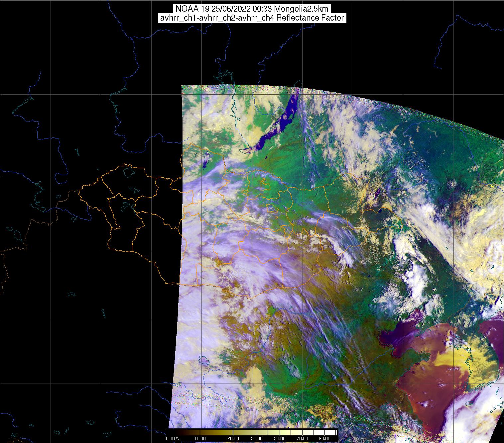Select the "avhrr_ch1-avhrr_ch2-avhrr_ch4 Reflectance Factor" subtitle
504x443 pixels.
(x=252, y=18)
